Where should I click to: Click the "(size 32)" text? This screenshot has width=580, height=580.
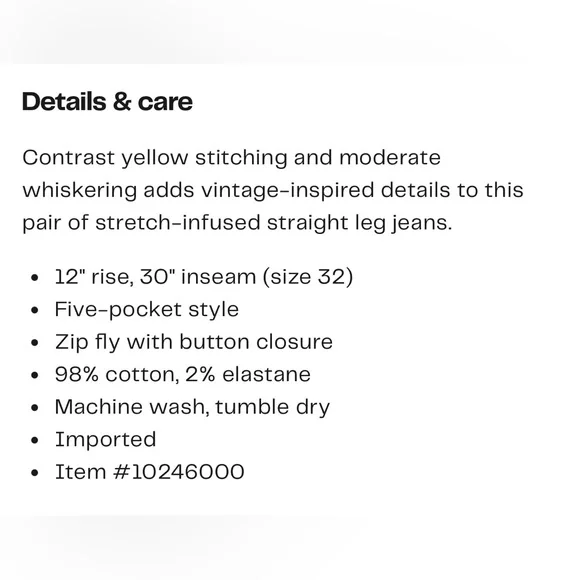308,277
